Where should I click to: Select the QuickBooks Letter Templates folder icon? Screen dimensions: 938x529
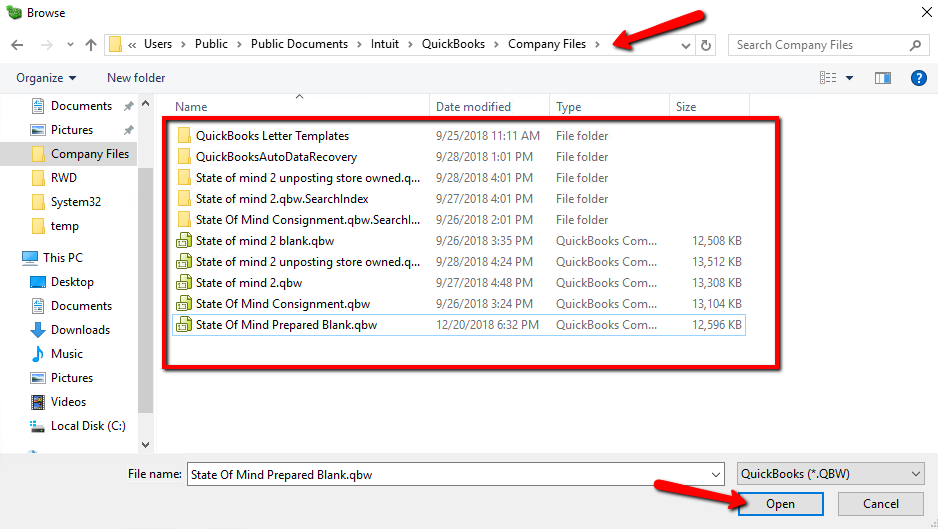click(x=184, y=136)
